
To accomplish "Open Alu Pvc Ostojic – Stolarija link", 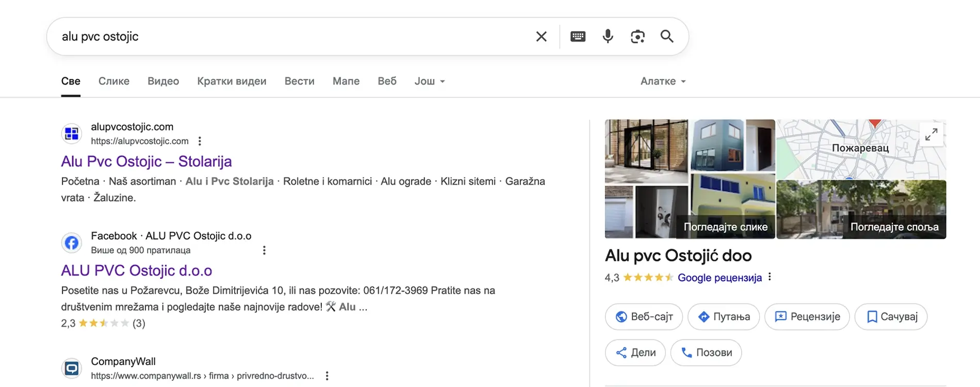I will pos(146,162).
